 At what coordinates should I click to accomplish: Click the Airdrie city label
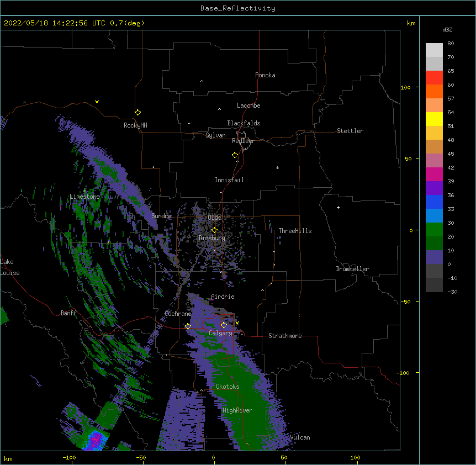tap(223, 297)
